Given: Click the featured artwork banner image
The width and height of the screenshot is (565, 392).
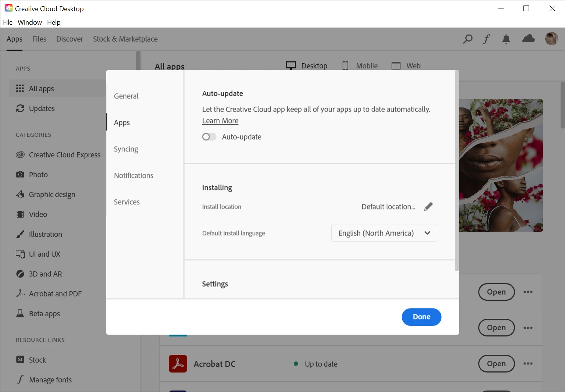Looking at the screenshot, I should point(501,165).
